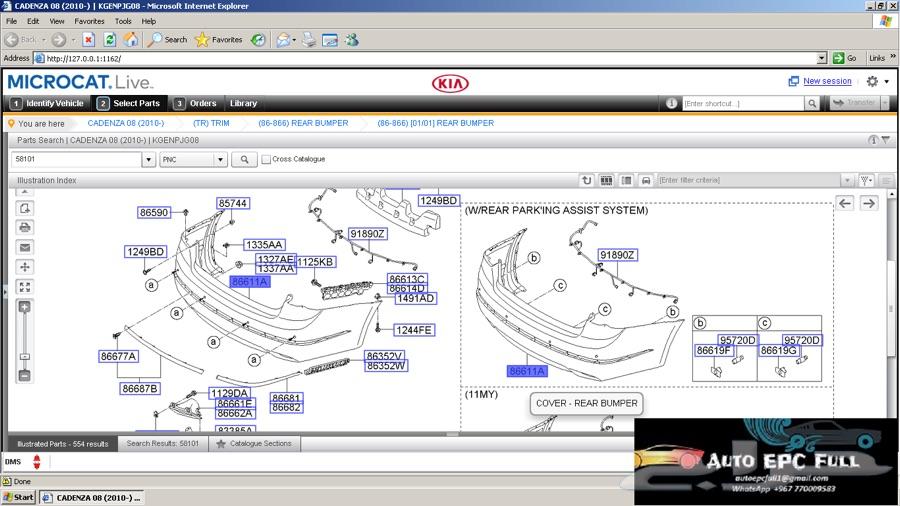
Task: Click (86-866) REAR BUMPER breadcrumb
Action: click(x=303, y=123)
